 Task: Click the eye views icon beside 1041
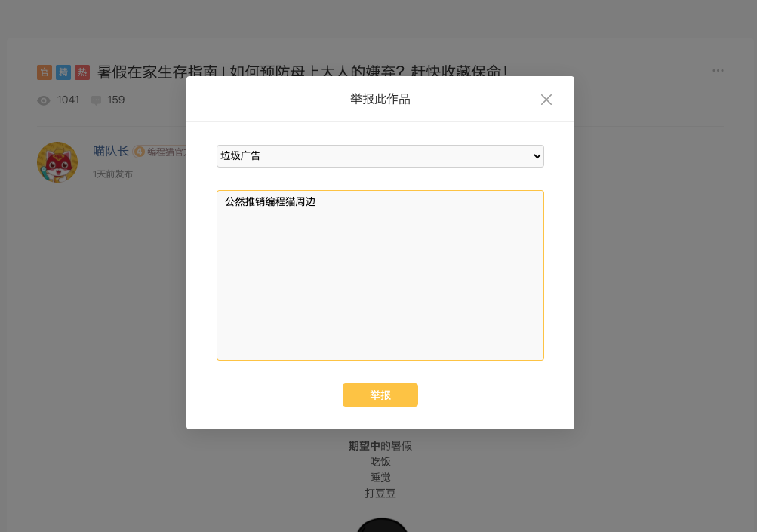click(44, 100)
